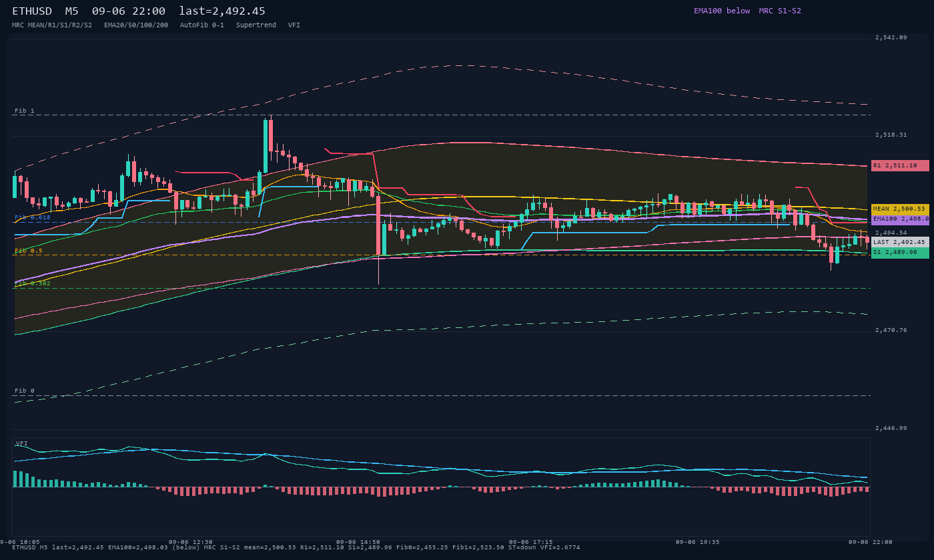Screen dimensions: 934x560
Task: Click the Fib 0.618 level label
Action: (x=33, y=217)
